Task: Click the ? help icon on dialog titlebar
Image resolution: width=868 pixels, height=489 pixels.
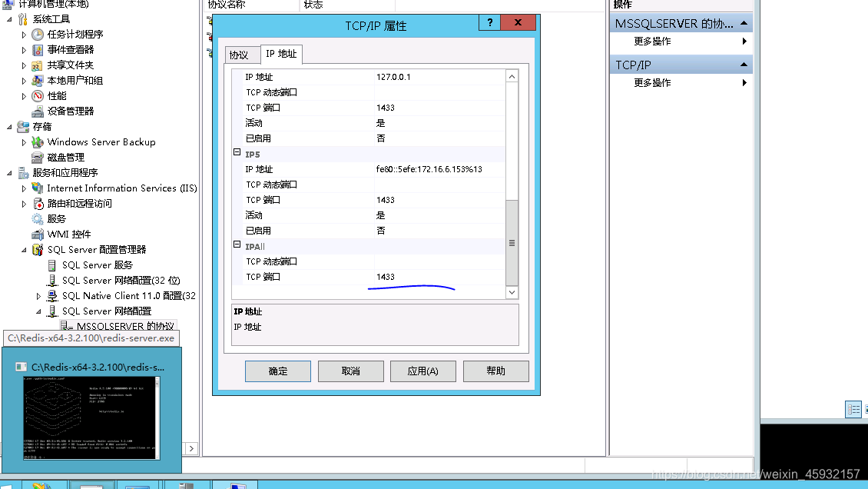Action: (x=489, y=23)
